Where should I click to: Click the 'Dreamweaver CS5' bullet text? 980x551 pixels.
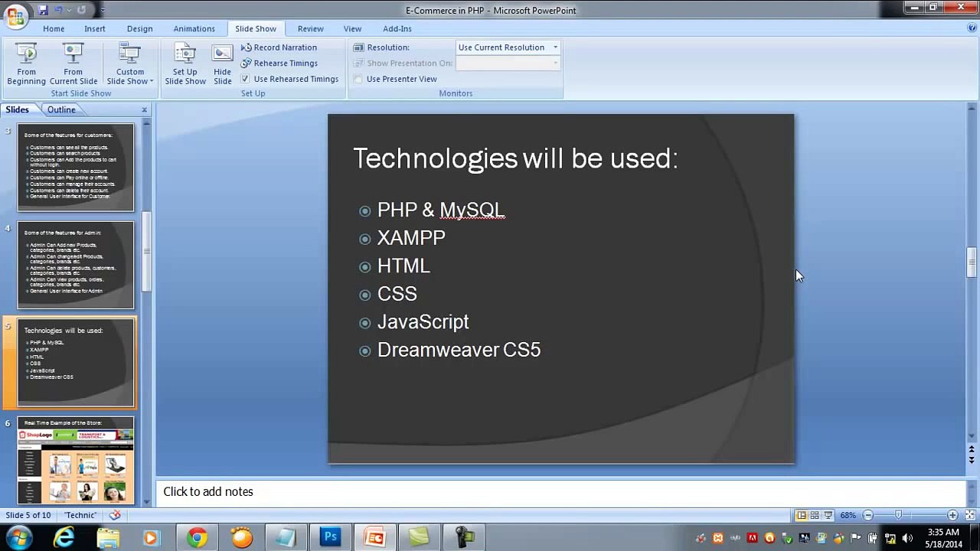(x=459, y=350)
